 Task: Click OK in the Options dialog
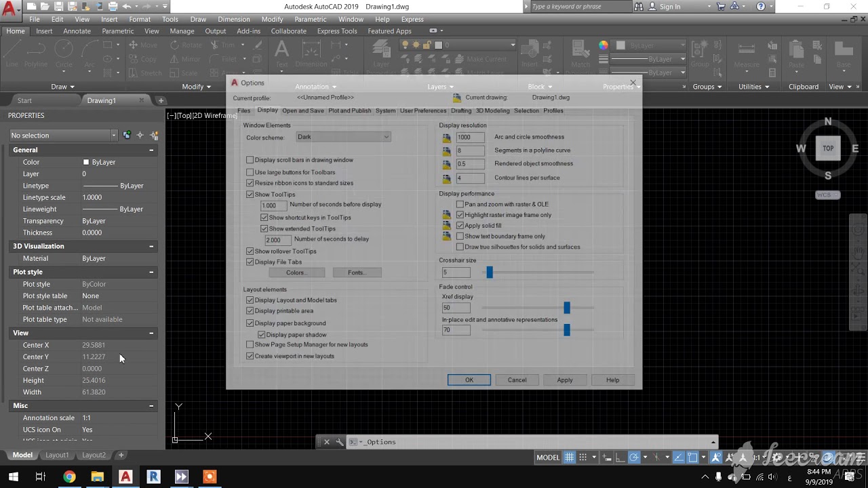(469, 380)
